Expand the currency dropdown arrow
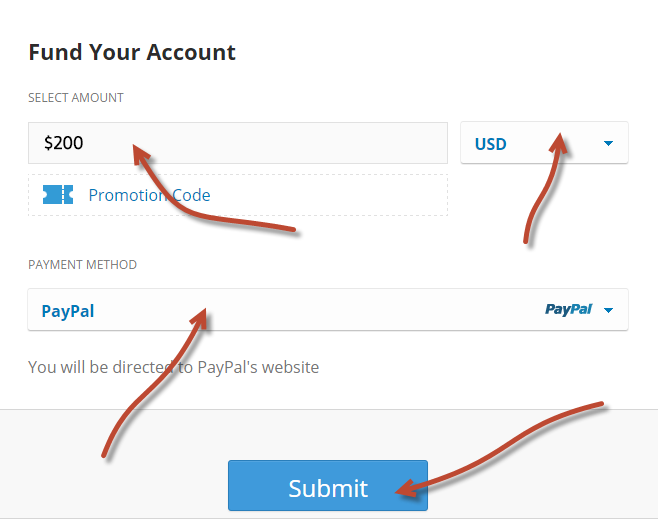This screenshot has width=658, height=519. (x=608, y=143)
